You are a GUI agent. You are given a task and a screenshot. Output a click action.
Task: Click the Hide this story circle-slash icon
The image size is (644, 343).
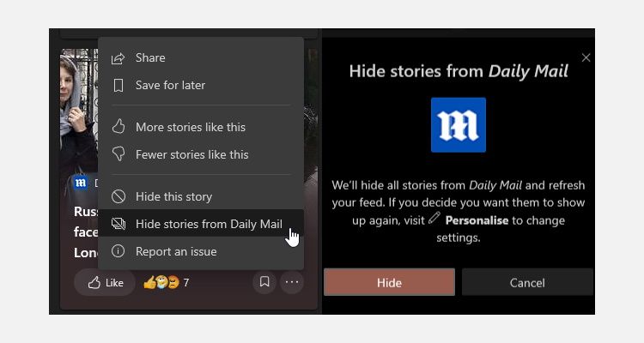(118, 196)
